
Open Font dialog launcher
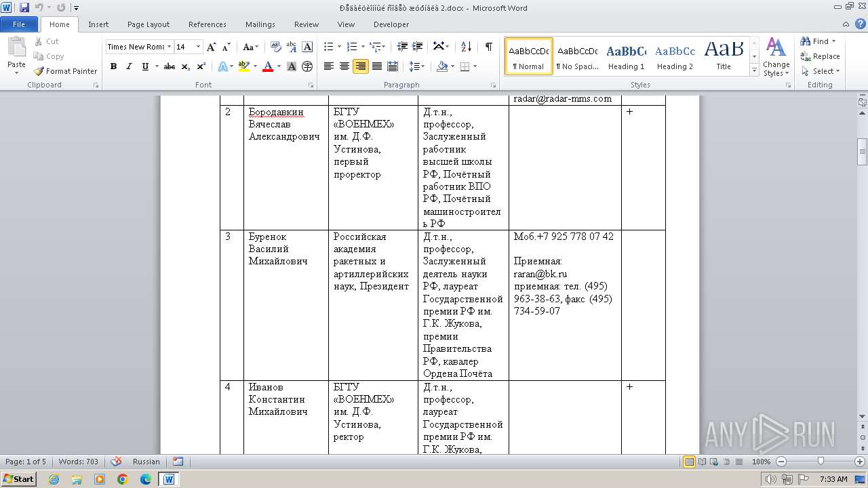pos(311,85)
